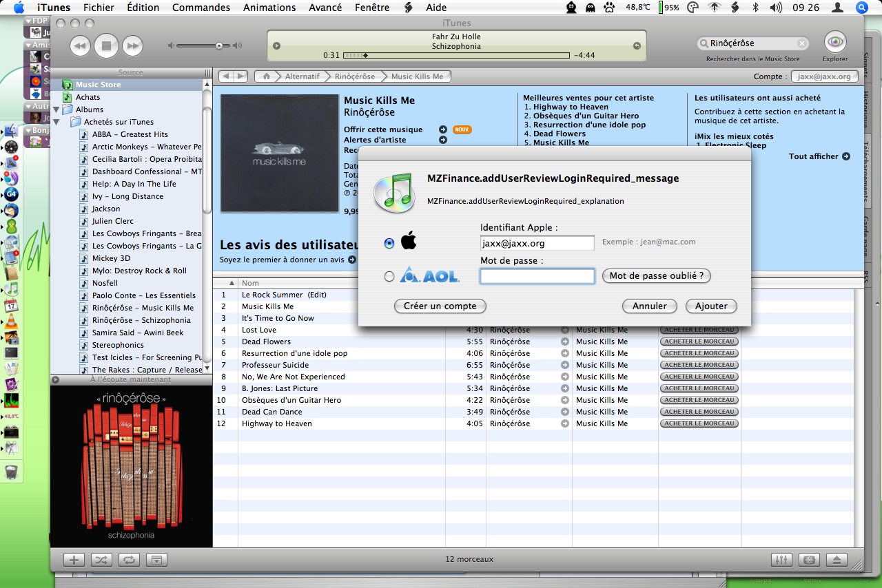
Task: Stop playback with the stop button
Action: click(x=106, y=46)
